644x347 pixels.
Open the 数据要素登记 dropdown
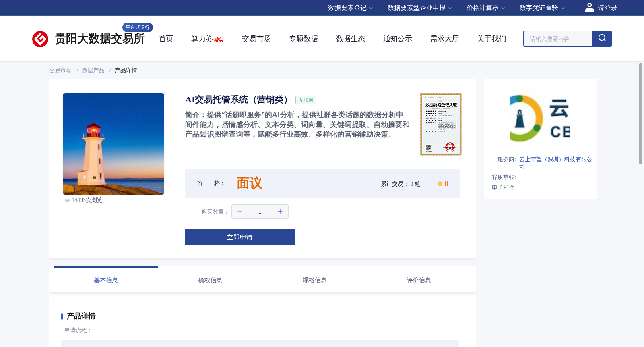click(351, 8)
